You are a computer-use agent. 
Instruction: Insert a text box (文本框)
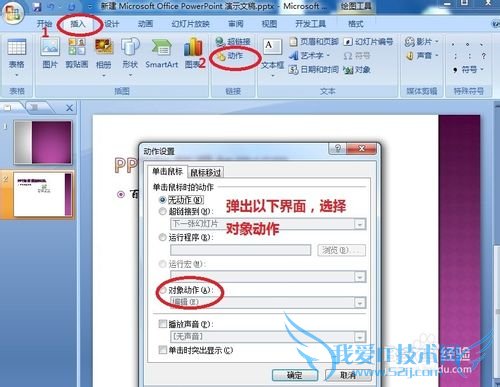(272, 52)
